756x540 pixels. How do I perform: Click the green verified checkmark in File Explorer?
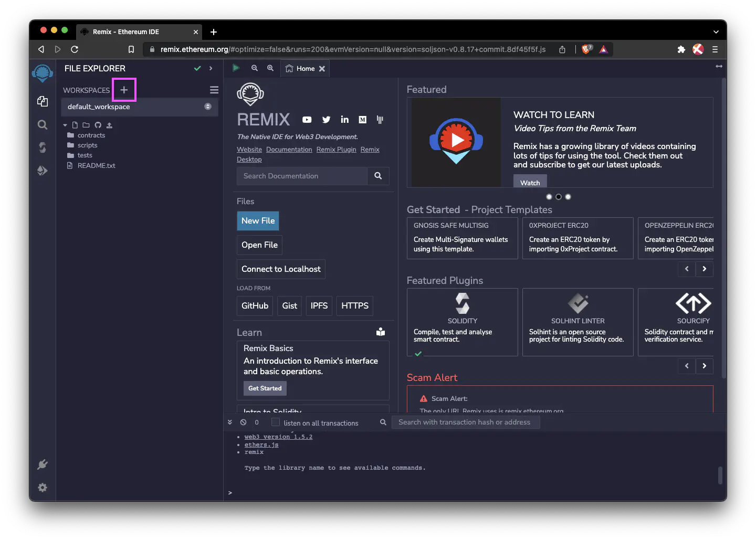(x=197, y=68)
